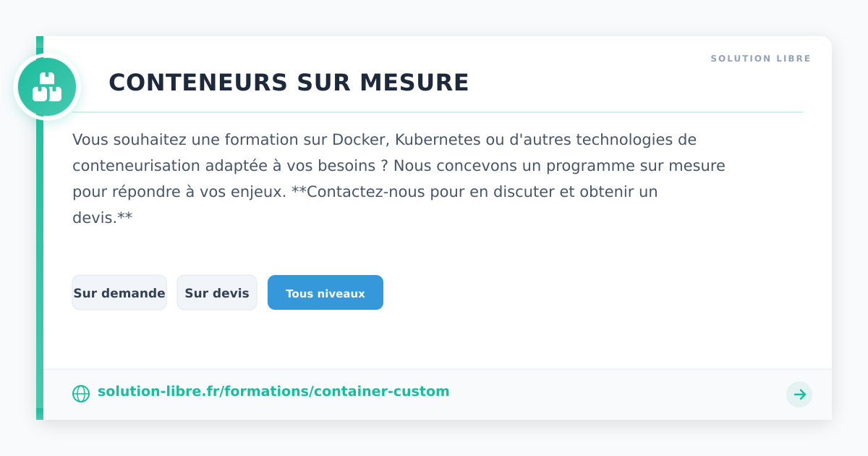Screen dimensions: 868x456
Task: Click the "Contactez-nous pour en discuter" text
Action: click(420, 192)
